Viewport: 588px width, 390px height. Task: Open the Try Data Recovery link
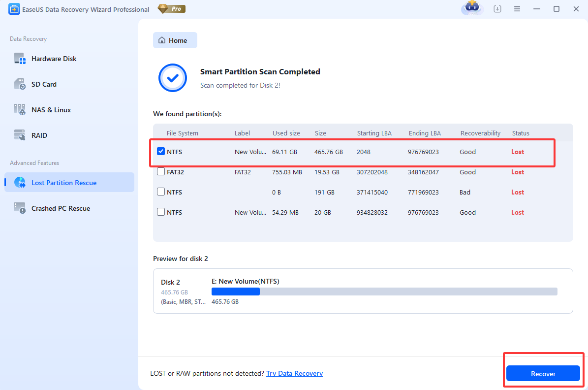click(294, 373)
